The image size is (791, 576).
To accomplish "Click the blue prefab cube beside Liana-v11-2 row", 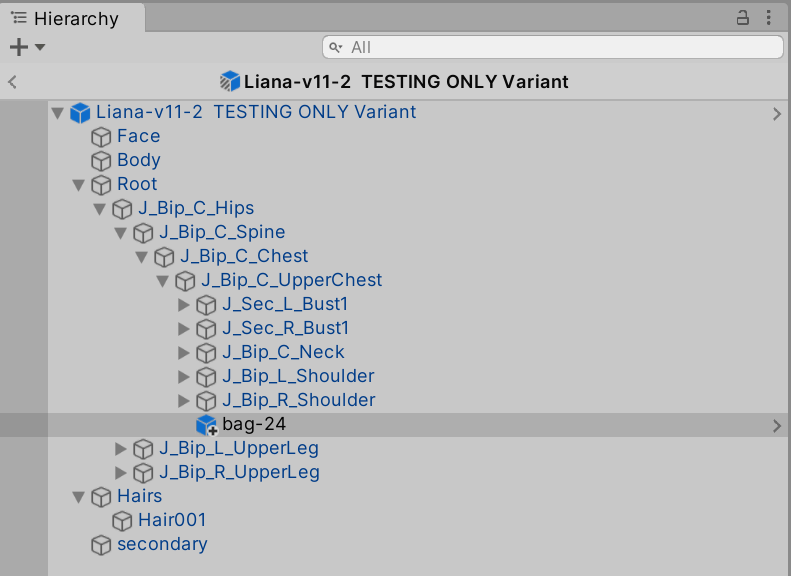I will click(x=80, y=113).
